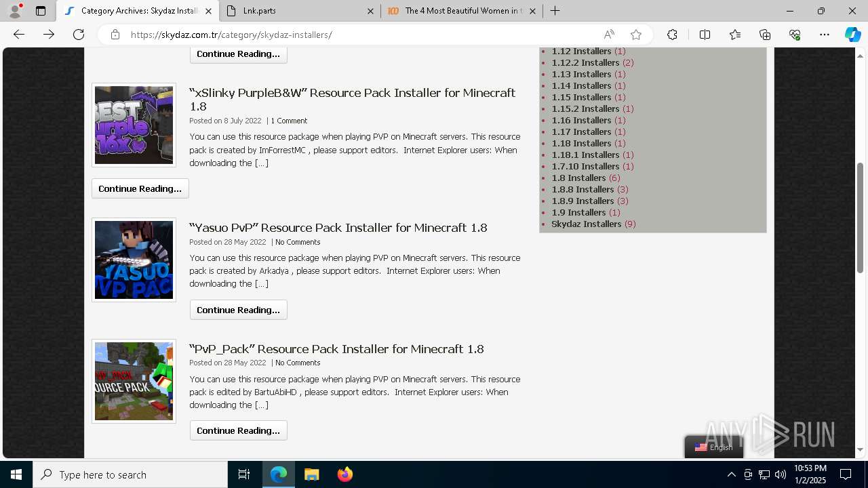Click the address bar URL field
Screen dimensions: 868x488
pos(363,35)
